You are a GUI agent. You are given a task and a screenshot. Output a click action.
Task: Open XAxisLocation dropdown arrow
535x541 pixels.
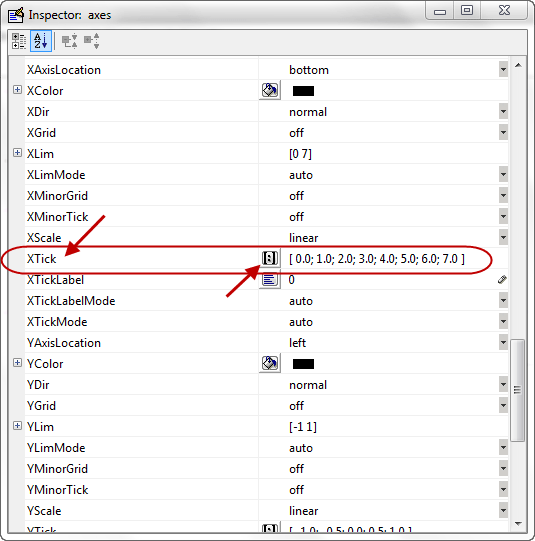pos(503,70)
